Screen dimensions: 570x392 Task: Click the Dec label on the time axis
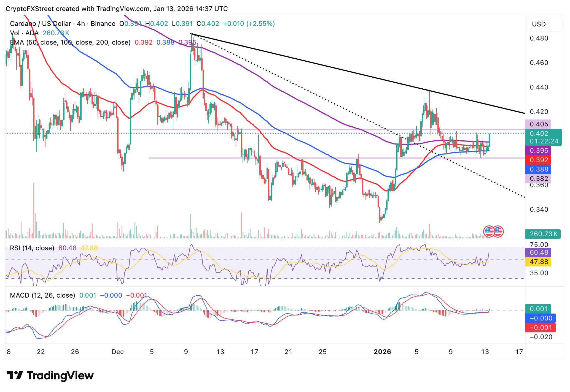point(117,352)
